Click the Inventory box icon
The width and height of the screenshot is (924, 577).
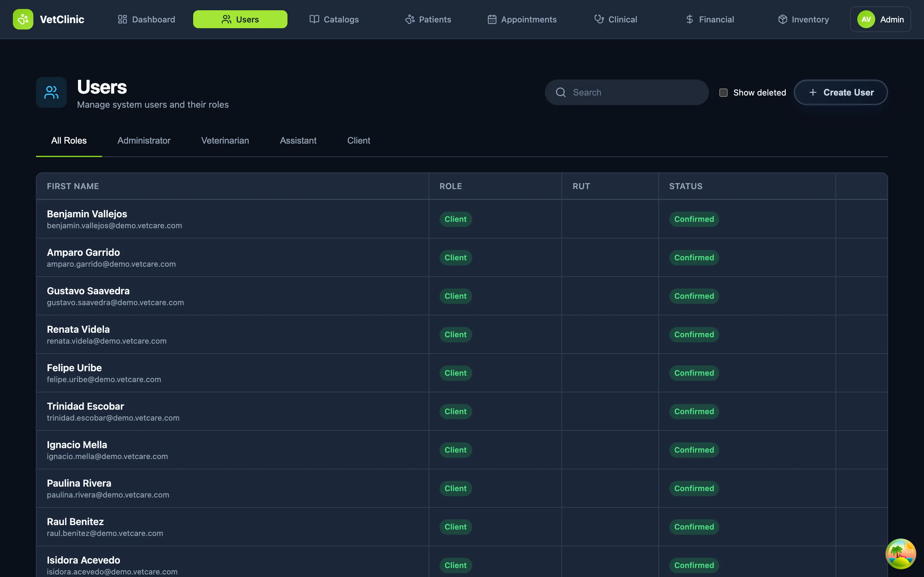coord(782,19)
